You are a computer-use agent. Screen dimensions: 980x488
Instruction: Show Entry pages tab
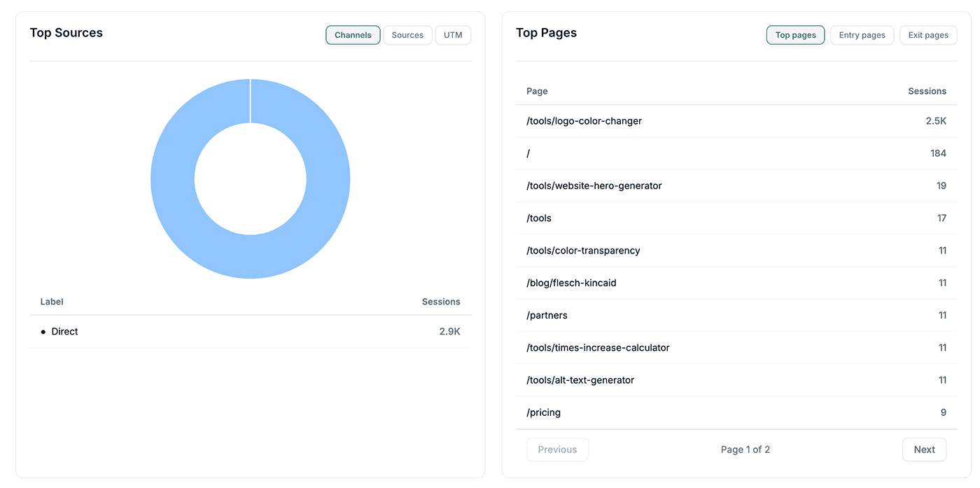pos(862,35)
